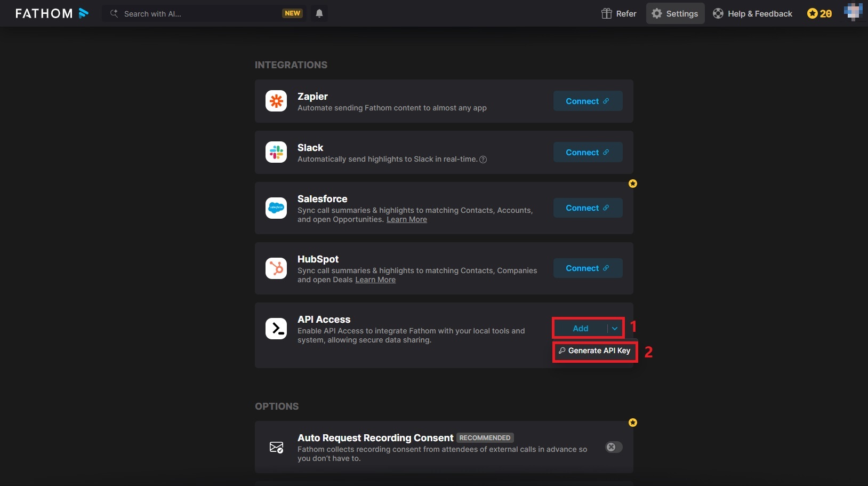Open Help & Feedback menu
Screen dimensions: 868x486
(753, 13)
